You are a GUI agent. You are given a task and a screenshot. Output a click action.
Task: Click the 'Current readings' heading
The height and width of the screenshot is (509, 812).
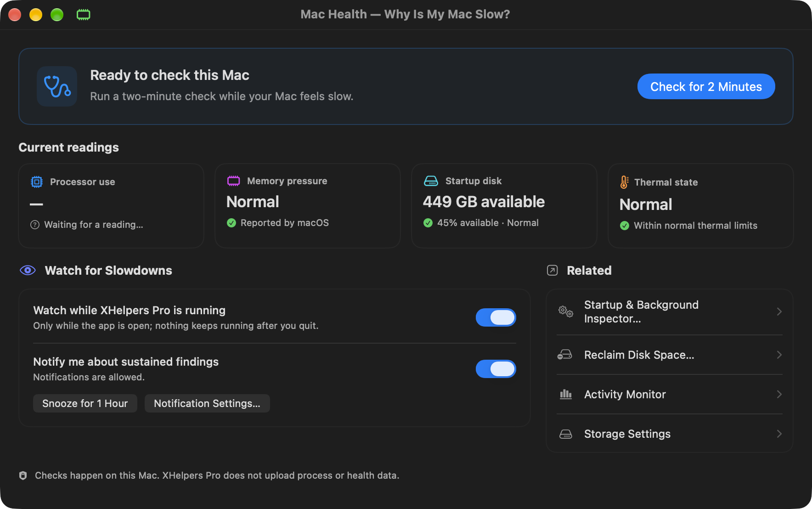tap(68, 147)
